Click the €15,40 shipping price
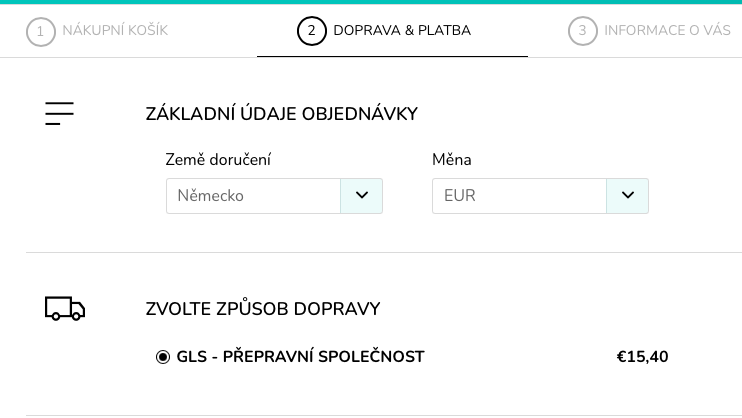Image resolution: width=742 pixels, height=418 pixels. point(642,357)
